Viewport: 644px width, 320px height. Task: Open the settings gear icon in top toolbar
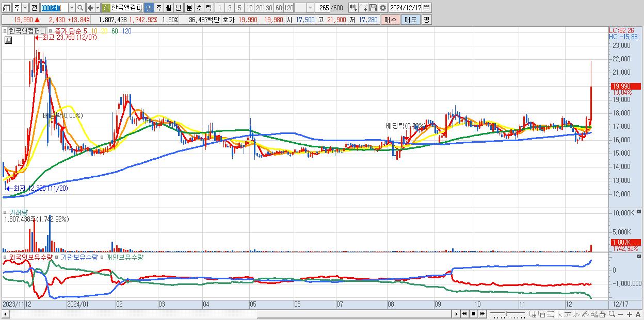click(383, 8)
